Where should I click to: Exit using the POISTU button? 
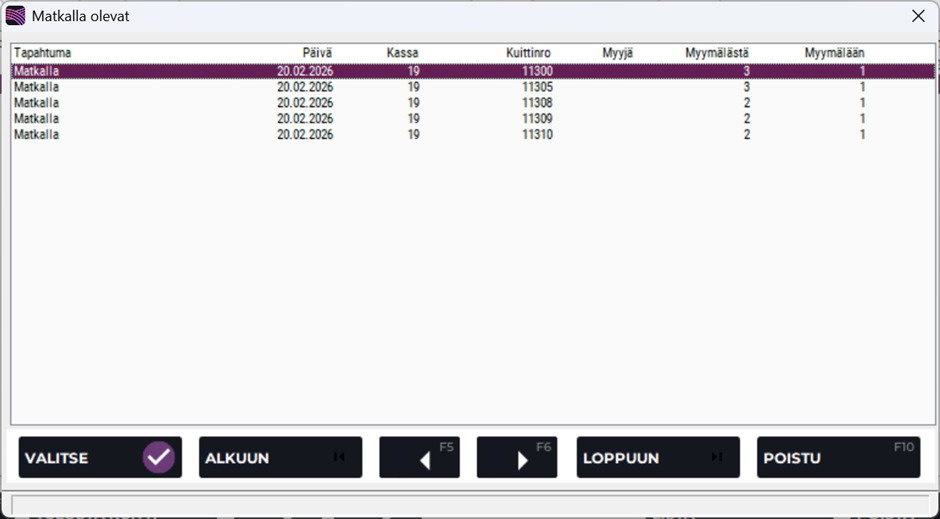(837, 458)
